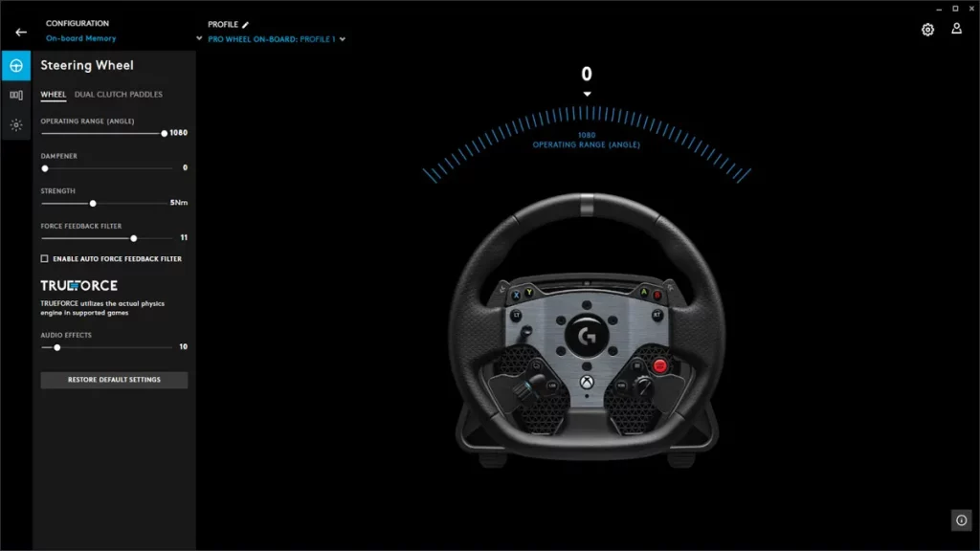Open the account profile icon
This screenshot has height=551, width=980.
(956, 30)
